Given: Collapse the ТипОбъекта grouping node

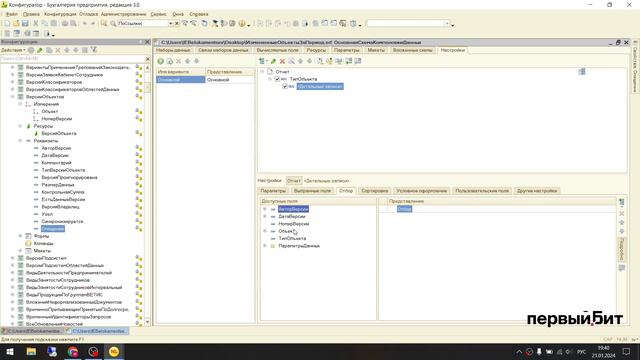Looking at the screenshot, I should pos(270,79).
